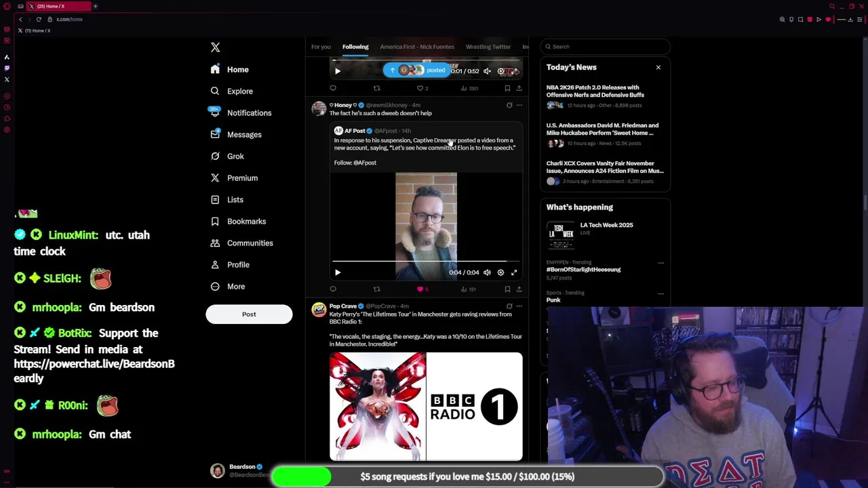Image resolution: width=868 pixels, height=488 pixels.
Task: Seek on AF Post video progress bar
Action: pyautogui.click(x=426, y=261)
